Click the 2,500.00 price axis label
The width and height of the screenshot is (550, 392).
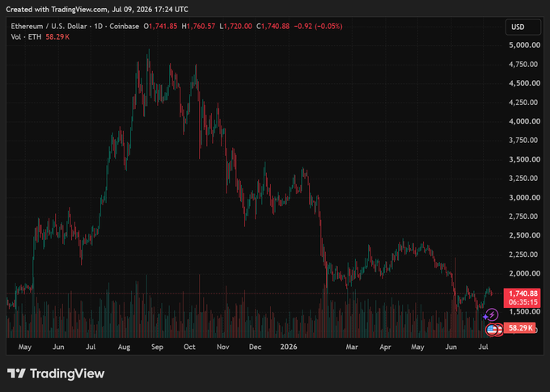point(524,235)
